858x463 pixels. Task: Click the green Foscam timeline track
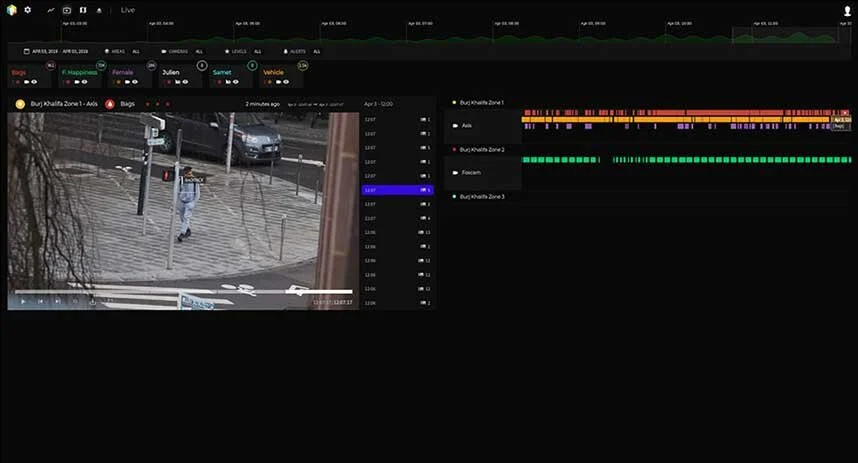click(687, 160)
